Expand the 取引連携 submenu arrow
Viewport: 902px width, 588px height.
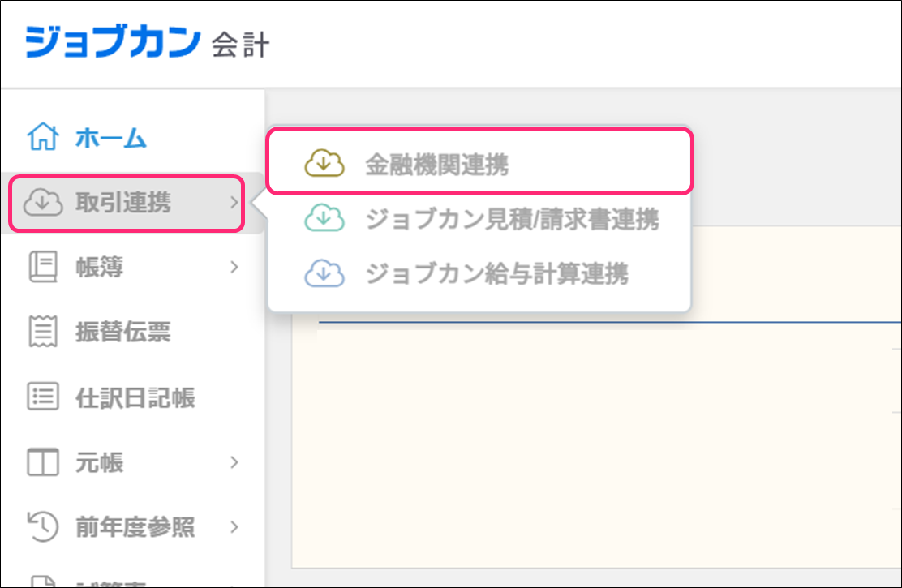coord(234,203)
